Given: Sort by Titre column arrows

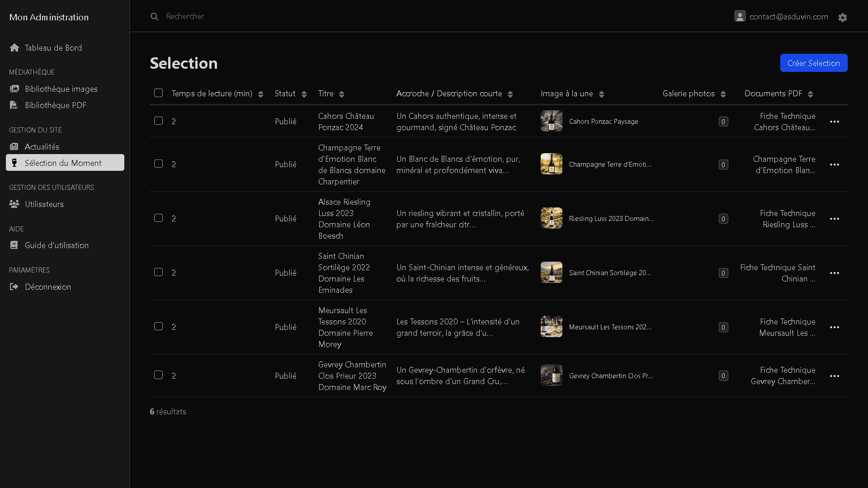Looking at the screenshot, I should point(342,94).
